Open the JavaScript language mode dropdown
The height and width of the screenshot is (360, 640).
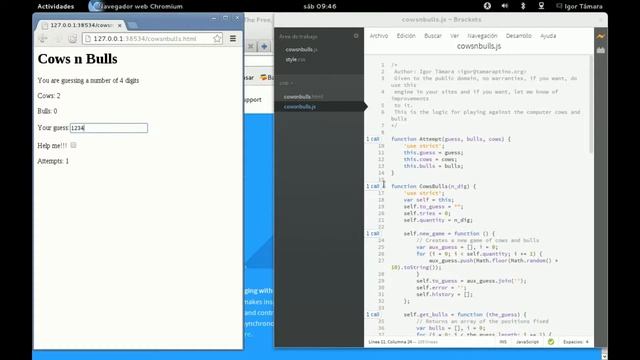(x=527, y=342)
